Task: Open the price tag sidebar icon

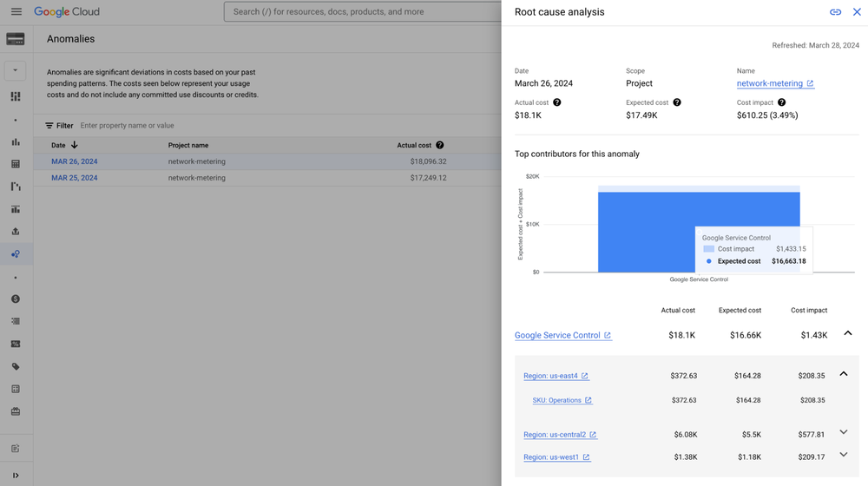Action: 16,366
